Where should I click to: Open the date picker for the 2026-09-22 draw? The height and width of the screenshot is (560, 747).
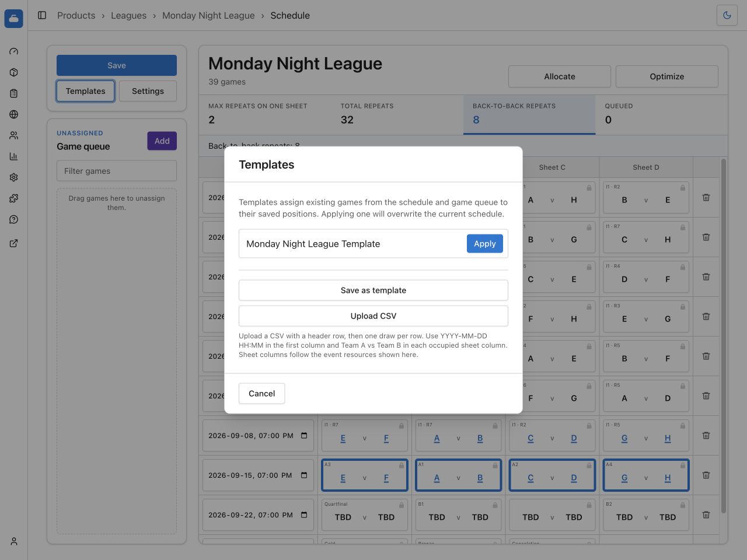click(304, 515)
